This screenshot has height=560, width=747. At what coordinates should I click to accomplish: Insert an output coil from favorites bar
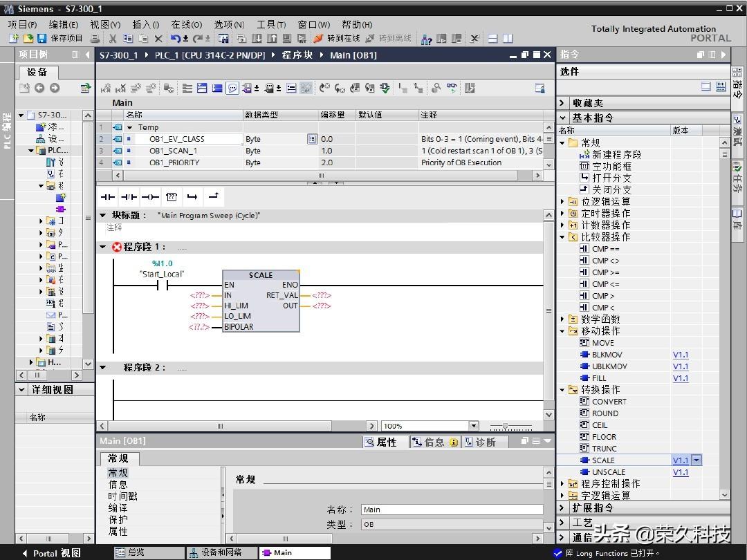[x=150, y=197]
